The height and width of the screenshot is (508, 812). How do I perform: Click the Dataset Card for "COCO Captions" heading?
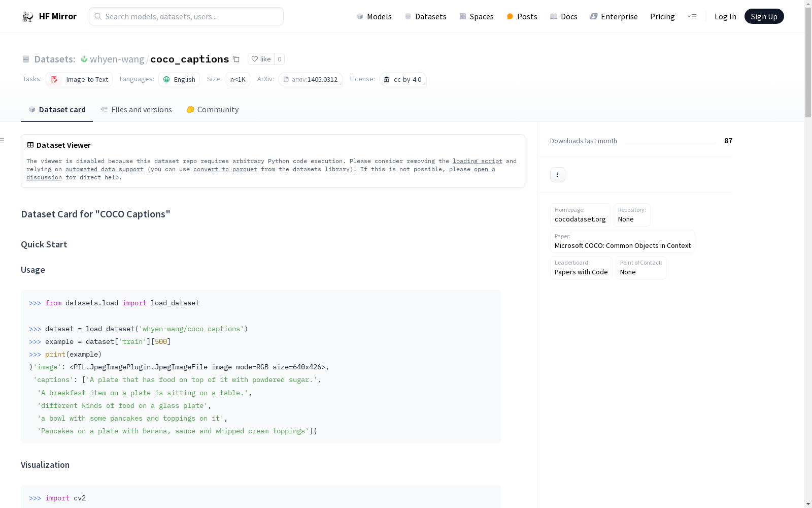pos(95,214)
